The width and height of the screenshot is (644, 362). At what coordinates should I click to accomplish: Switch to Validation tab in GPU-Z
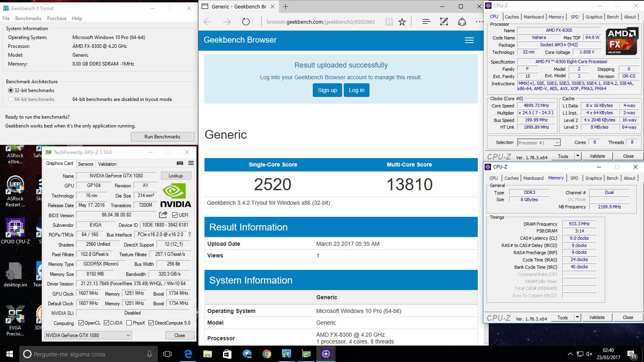107,164
